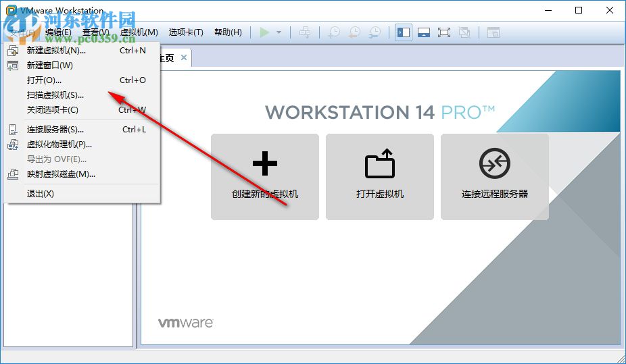Toggle the thumbnail bar view icon
This screenshot has width=626, height=364.
pos(424,32)
